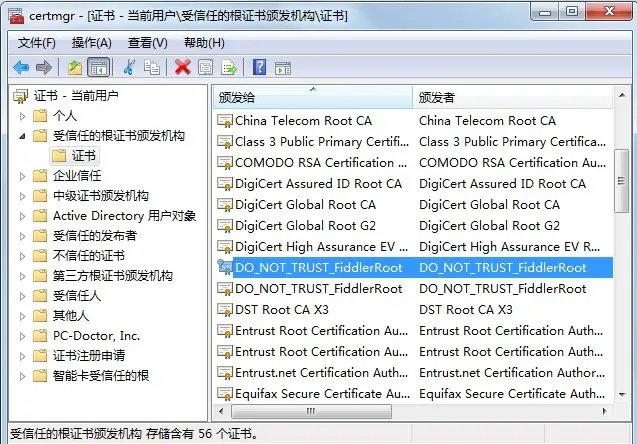Viewport: 637px width, 444px height.
Task: Click folder icon of 受信任人
Action: [x=40, y=295]
